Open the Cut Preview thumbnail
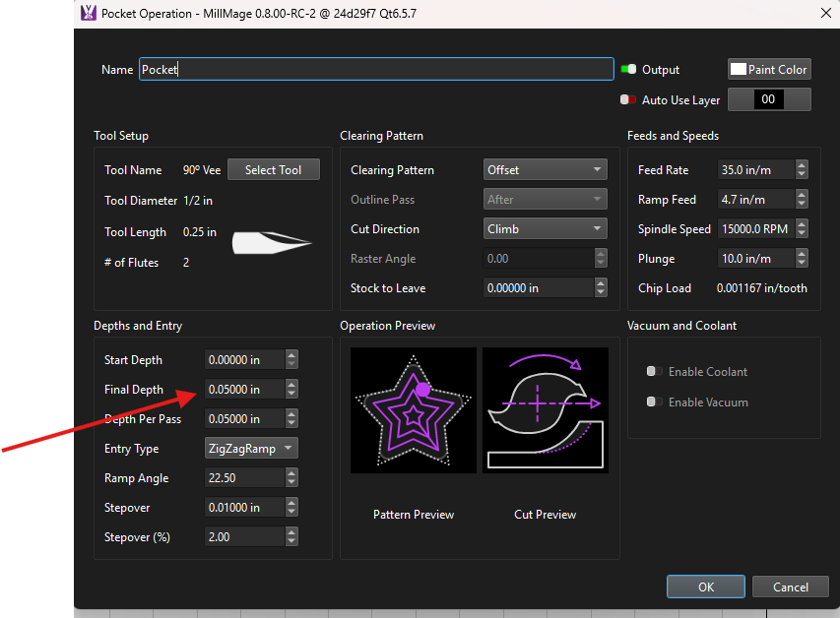Viewport: 840px width, 618px height. tap(546, 410)
